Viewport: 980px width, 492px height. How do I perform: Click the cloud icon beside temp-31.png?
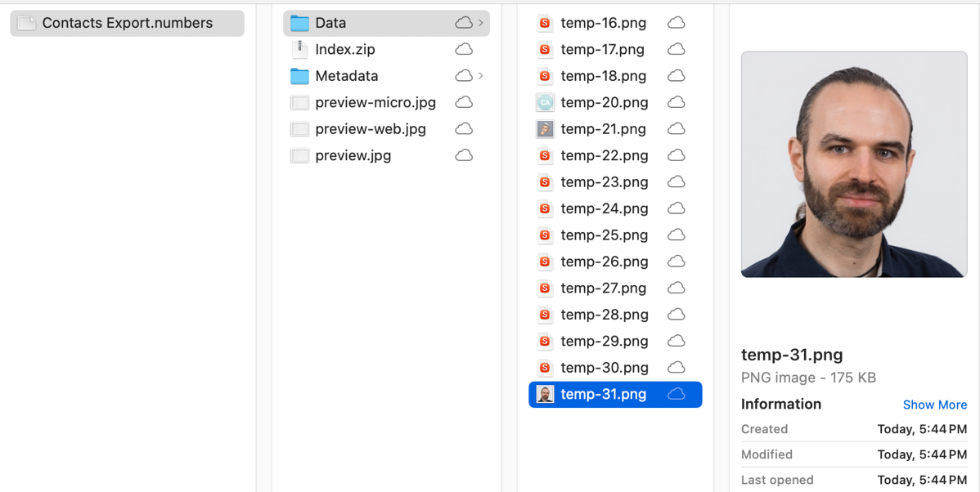click(x=676, y=394)
